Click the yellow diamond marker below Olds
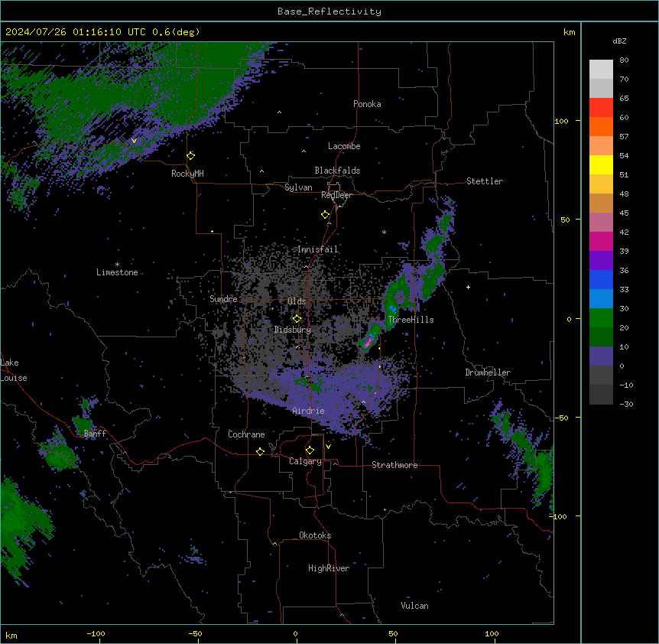Viewport: 659px width, 644px height. pyautogui.click(x=297, y=319)
